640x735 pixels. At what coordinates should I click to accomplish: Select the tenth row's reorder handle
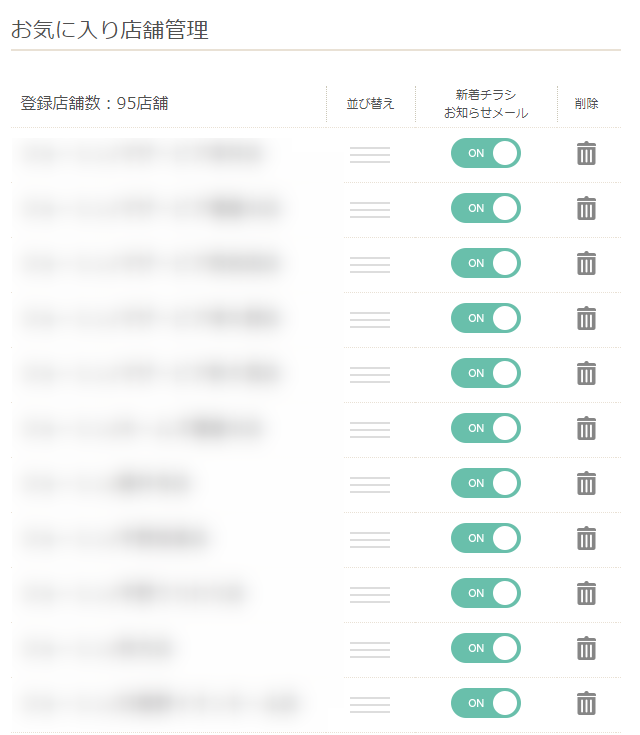pos(370,649)
